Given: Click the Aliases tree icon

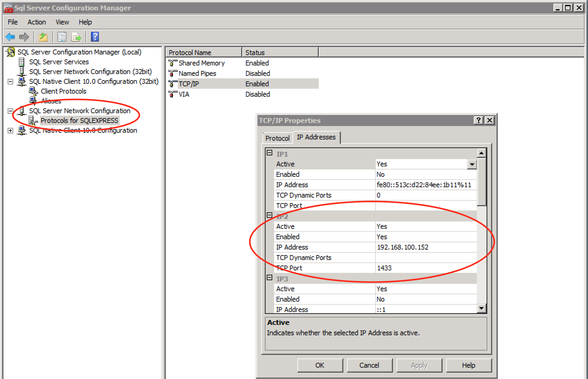Looking at the screenshot, I should (x=33, y=101).
